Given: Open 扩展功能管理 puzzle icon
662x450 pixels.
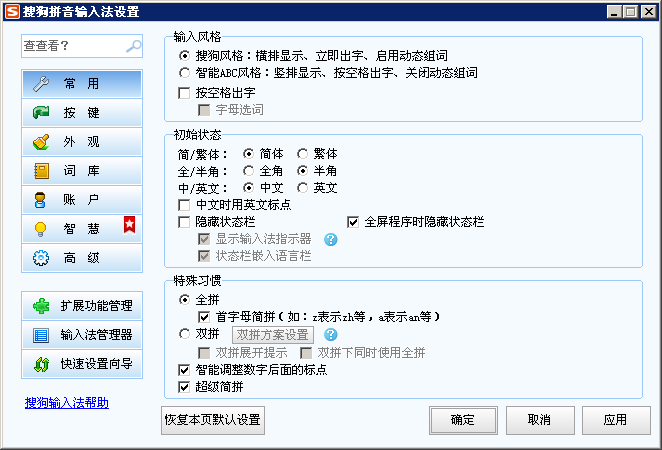Looking at the screenshot, I should [41, 306].
